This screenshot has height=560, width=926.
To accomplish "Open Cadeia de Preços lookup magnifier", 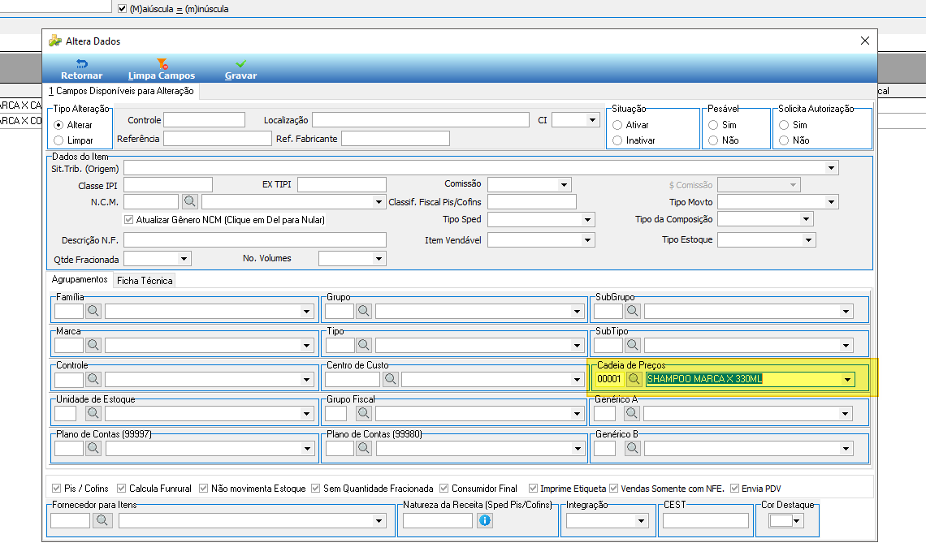I will (634, 379).
